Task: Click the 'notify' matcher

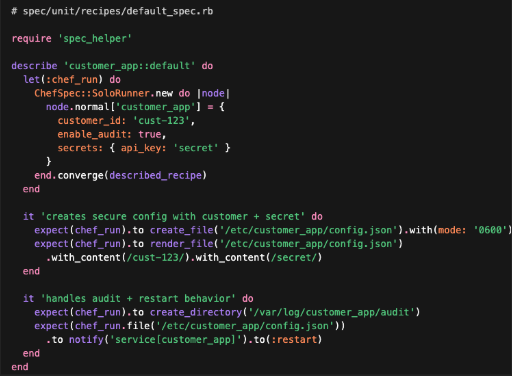Action: [x=86, y=339]
